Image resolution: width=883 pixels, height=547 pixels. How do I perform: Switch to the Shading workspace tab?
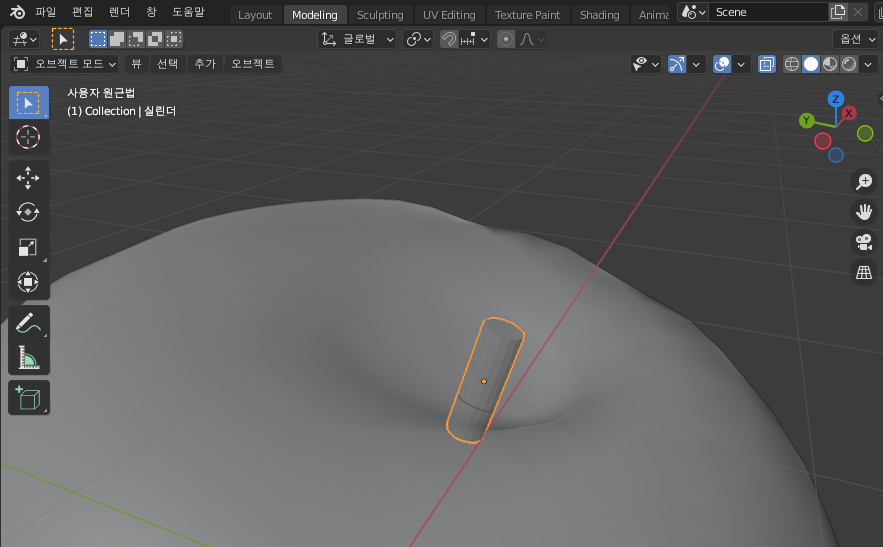point(599,15)
